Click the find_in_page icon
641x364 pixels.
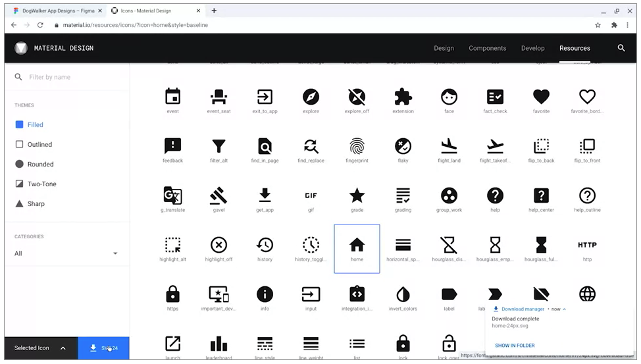point(265,146)
